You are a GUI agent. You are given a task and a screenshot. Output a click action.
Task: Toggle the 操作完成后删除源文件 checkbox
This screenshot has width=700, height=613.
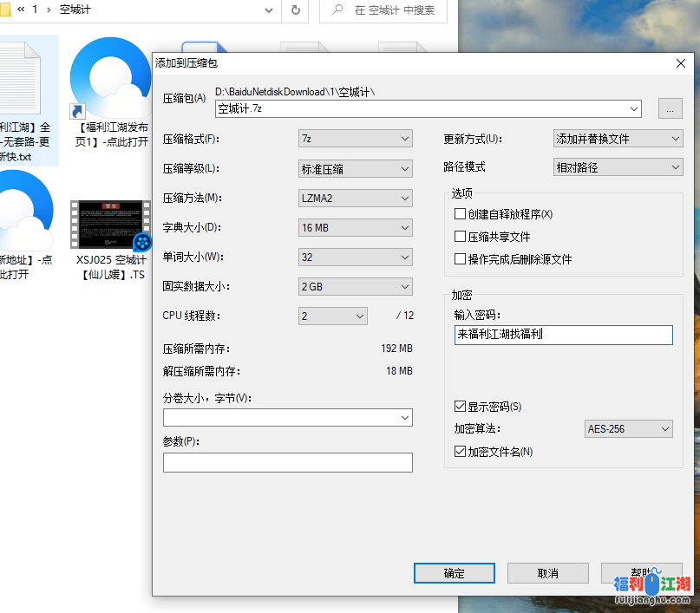pos(461,259)
